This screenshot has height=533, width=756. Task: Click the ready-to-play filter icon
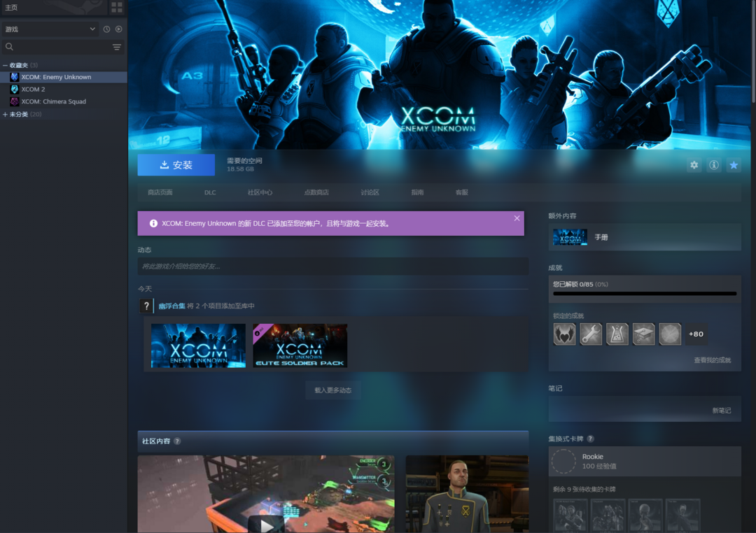pos(118,29)
